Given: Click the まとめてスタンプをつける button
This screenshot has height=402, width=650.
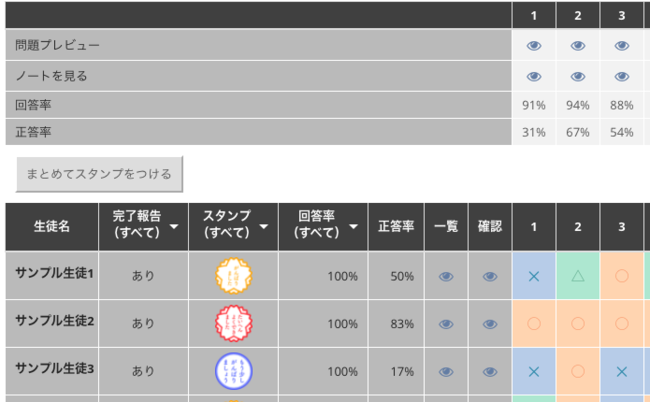Looking at the screenshot, I should [99, 174].
